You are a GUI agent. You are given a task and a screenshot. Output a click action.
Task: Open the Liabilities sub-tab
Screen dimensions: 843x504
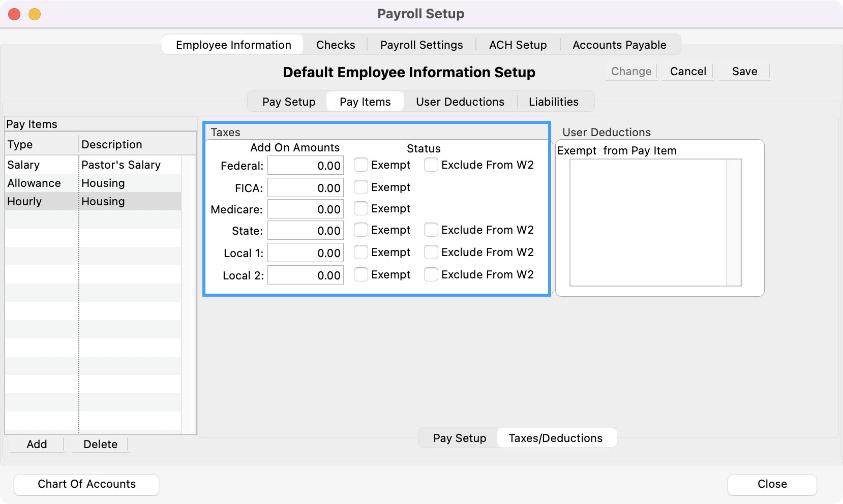[553, 102]
